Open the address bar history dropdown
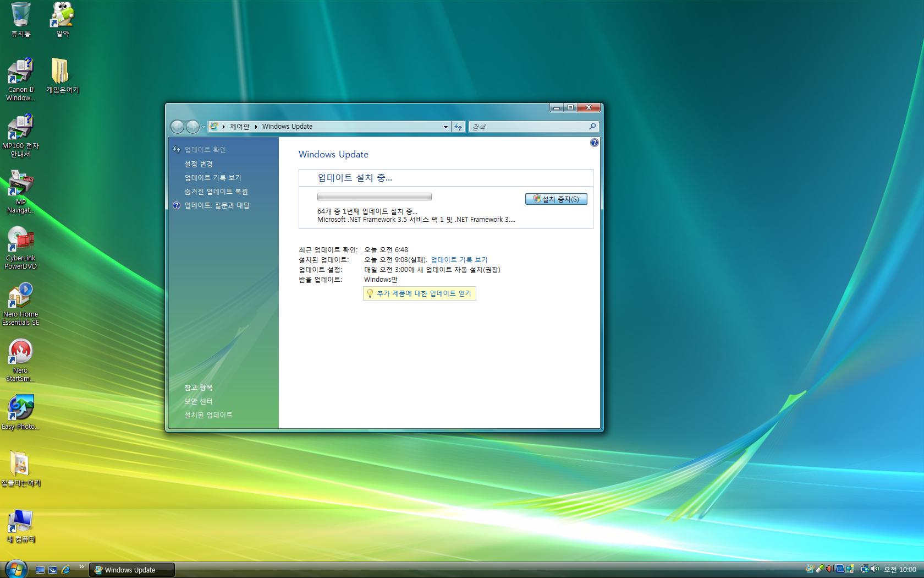The height and width of the screenshot is (578, 924). point(446,127)
